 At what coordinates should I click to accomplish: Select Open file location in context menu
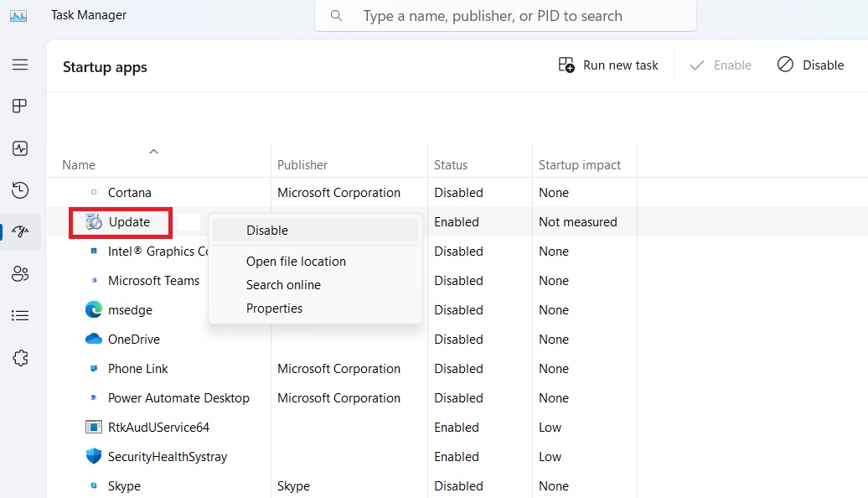(296, 261)
